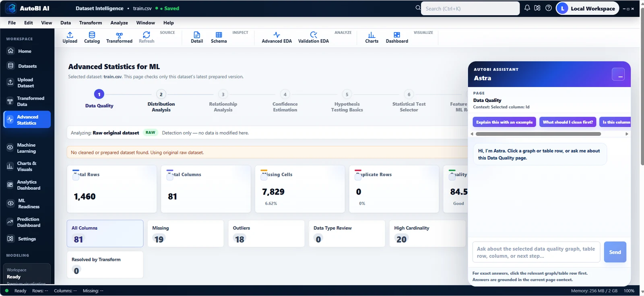Select Advanced Statistics in the sidebar
644x296 pixels.
pos(27,120)
